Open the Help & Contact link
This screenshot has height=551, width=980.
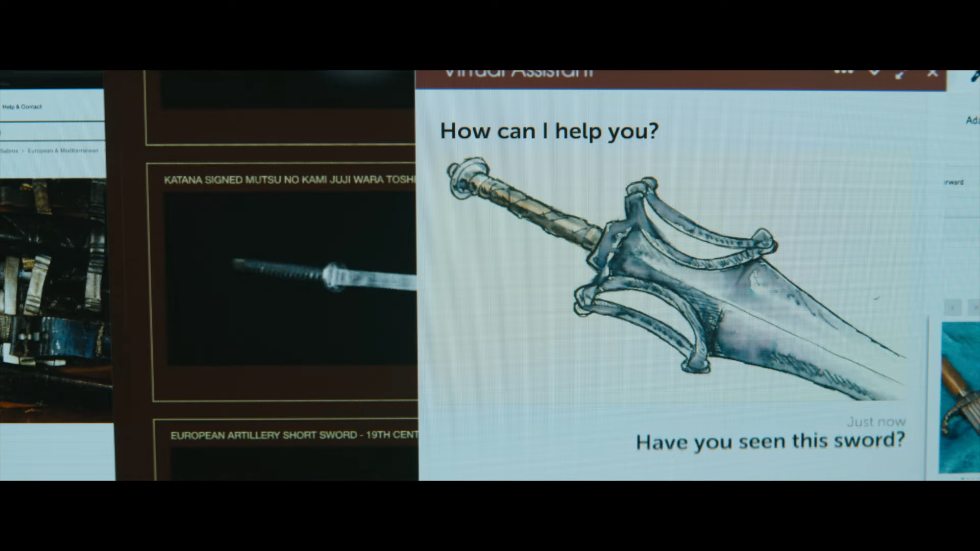[x=22, y=107]
